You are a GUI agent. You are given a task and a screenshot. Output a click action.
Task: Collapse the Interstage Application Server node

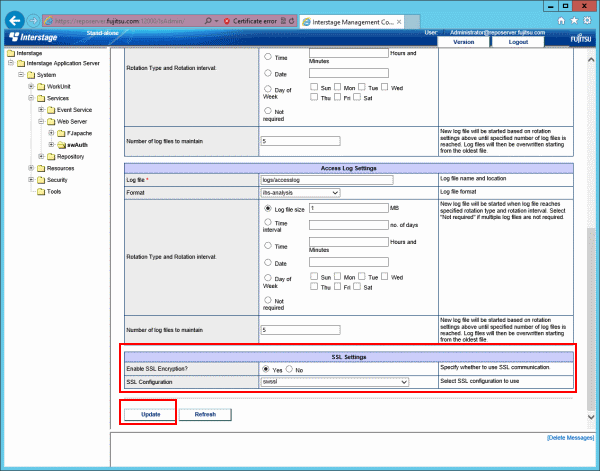click(11, 63)
